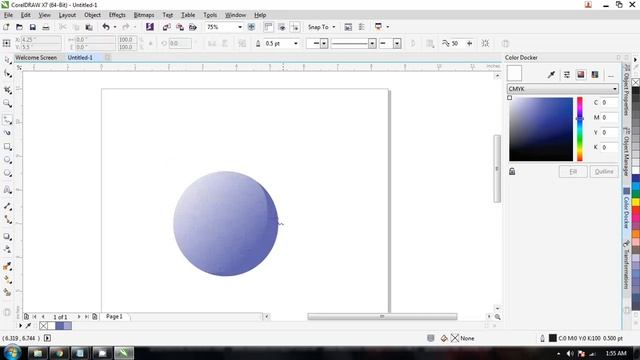Open the Snap To dropdown
Viewport: 640px width, 360px height.
coord(334,27)
